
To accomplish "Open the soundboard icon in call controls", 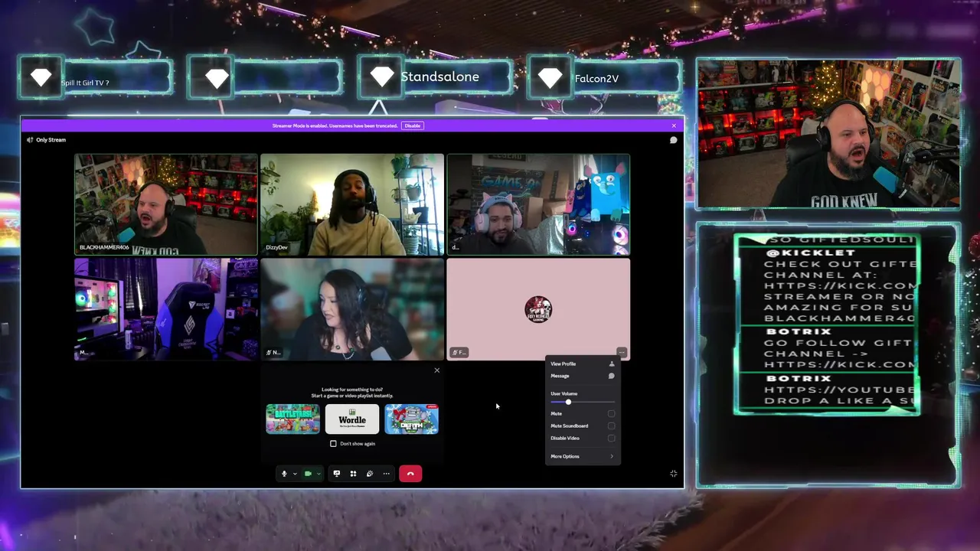I will [x=370, y=474].
